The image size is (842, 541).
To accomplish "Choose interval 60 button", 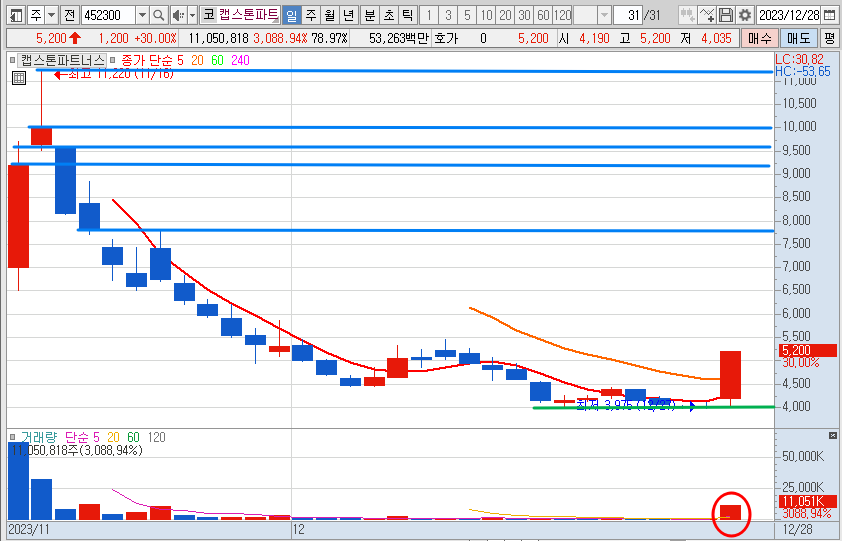I will pos(543,15).
